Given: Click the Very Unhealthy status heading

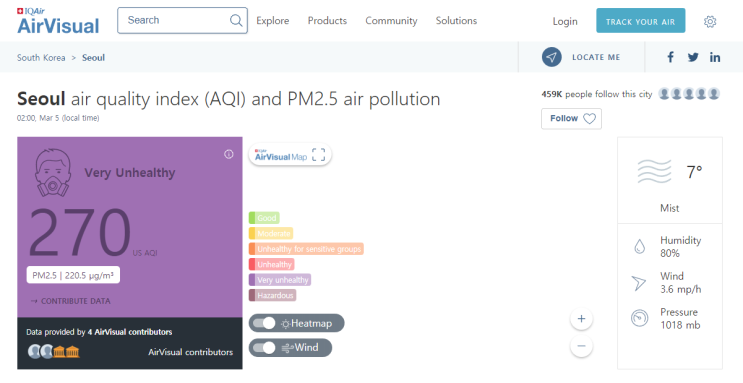Looking at the screenshot, I should tap(130, 173).
